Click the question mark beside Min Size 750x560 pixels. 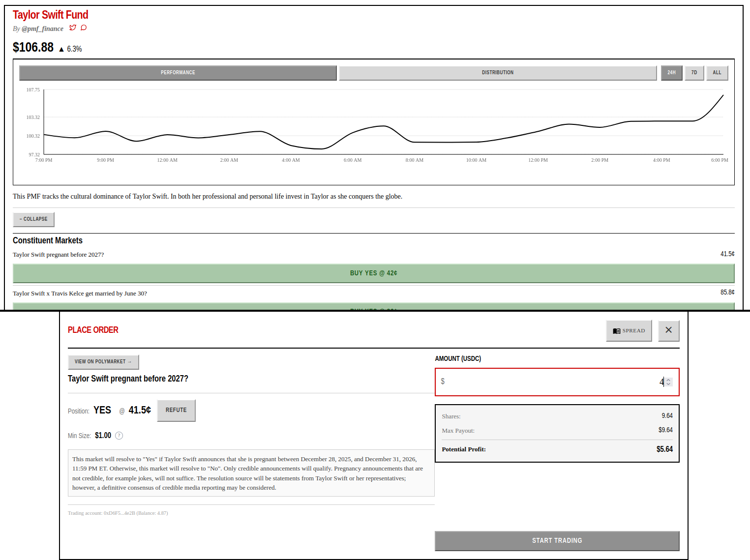pos(119,435)
